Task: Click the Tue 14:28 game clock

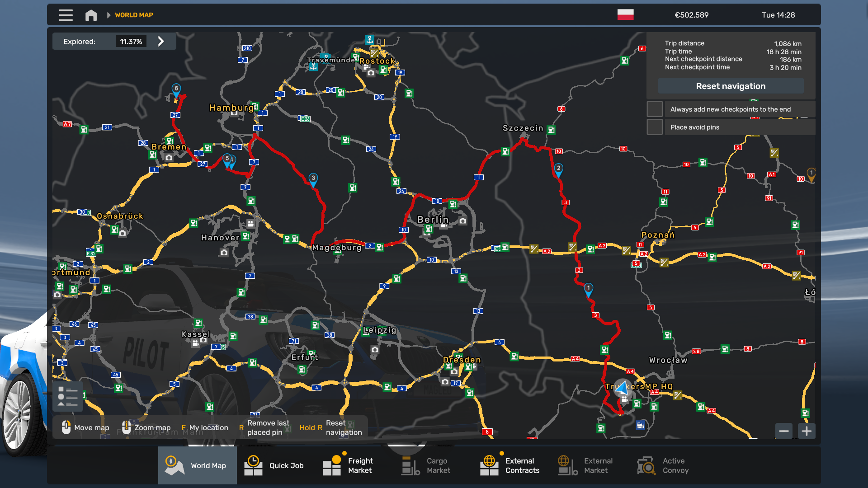Action: click(778, 15)
